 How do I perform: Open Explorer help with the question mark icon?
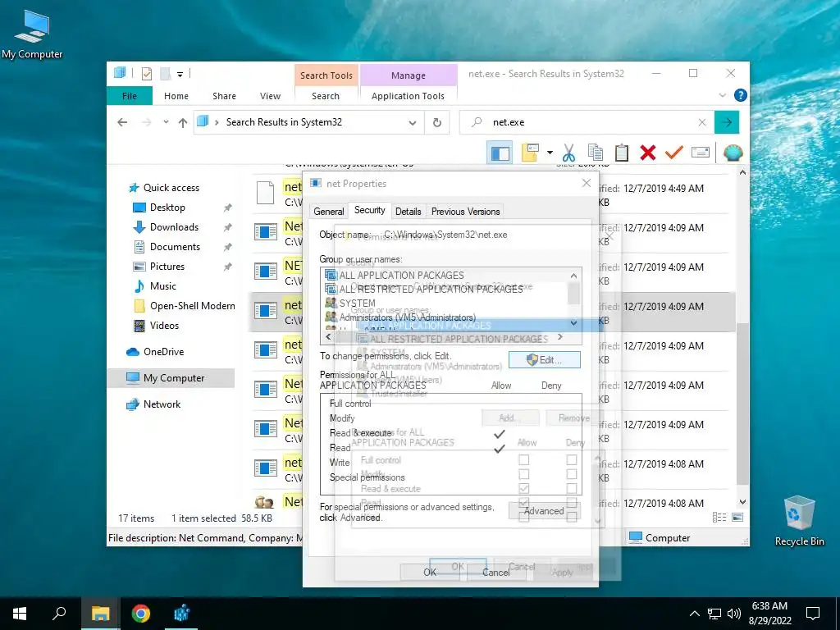pos(741,95)
